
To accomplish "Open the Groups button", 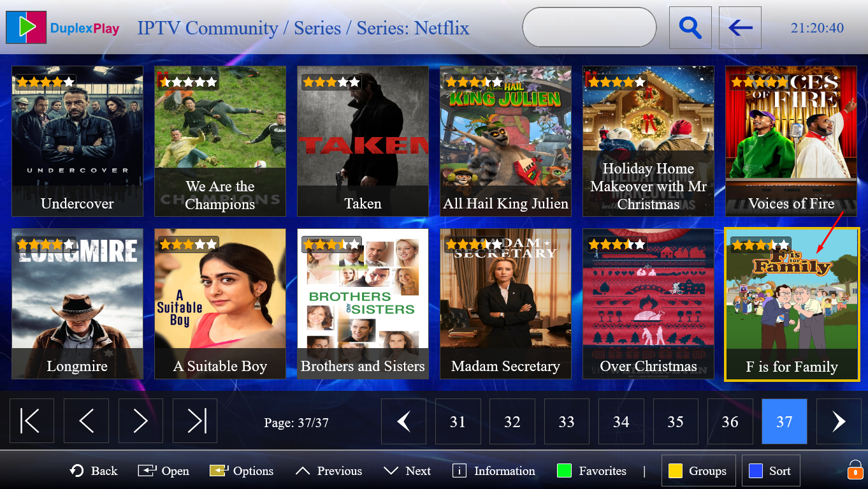I will pos(698,471).
